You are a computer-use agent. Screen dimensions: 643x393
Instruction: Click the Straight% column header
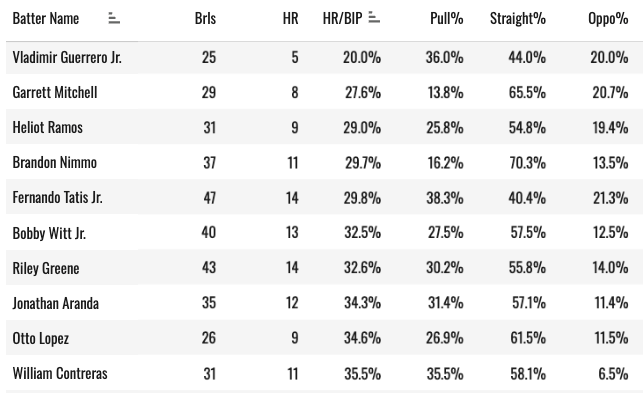[x=518, y=18]
